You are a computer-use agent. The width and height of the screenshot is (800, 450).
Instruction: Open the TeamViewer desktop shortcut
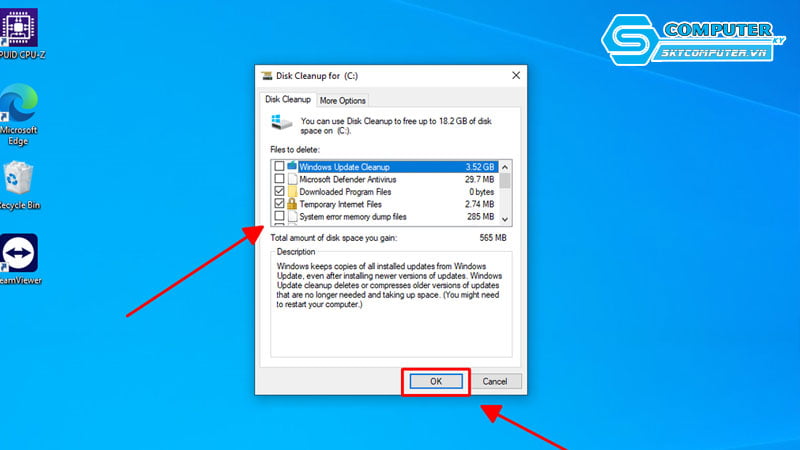point(18,253)
